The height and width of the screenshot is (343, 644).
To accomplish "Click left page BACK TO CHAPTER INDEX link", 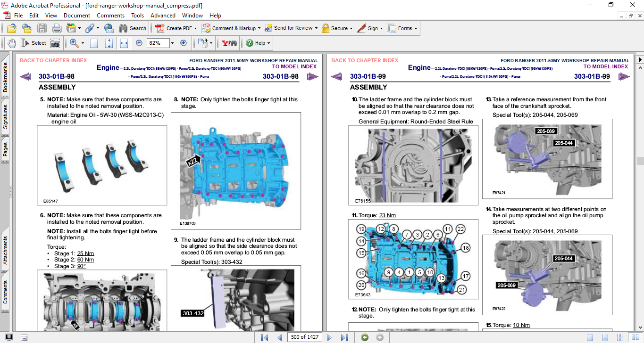I will coord(53,60).
